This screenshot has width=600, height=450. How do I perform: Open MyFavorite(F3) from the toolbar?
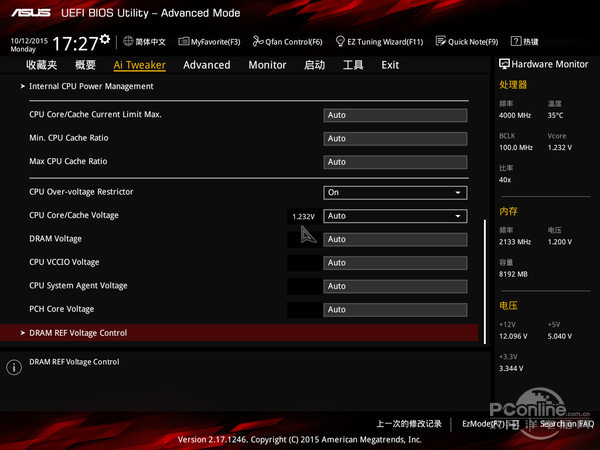209,42
